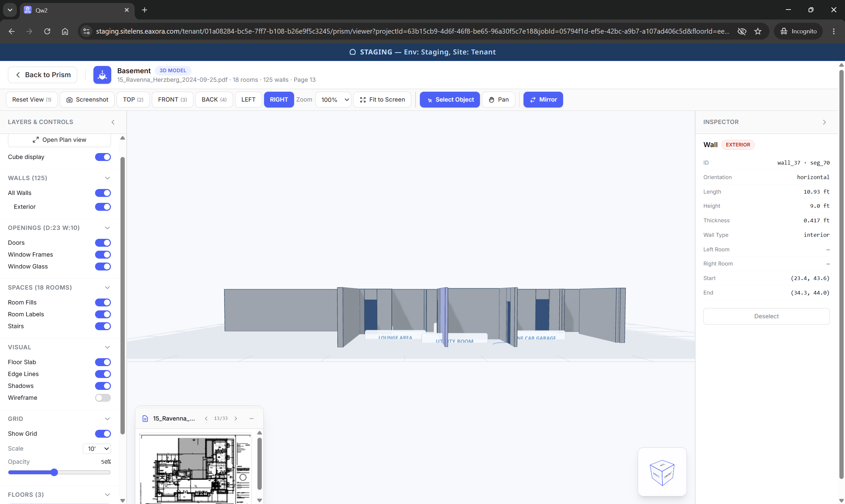Screen dimensions: 845x504
Task: Select the RIGHT view button
Action: pos(279,100)
